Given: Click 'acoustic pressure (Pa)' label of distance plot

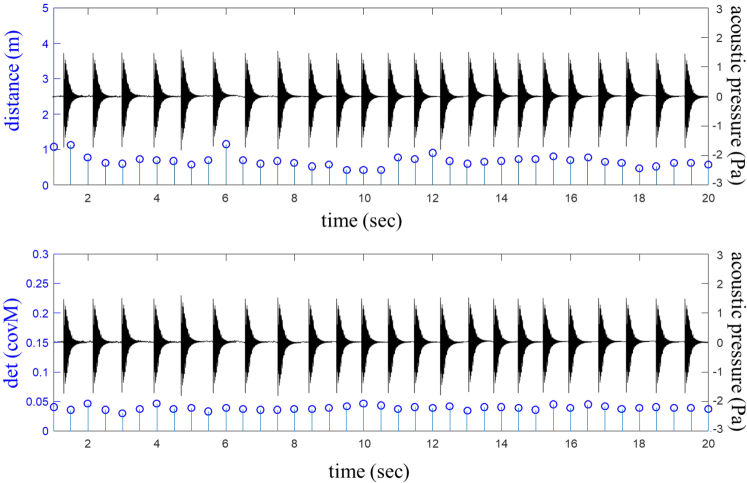Looking at the screenshot, I should coord(737,94).
